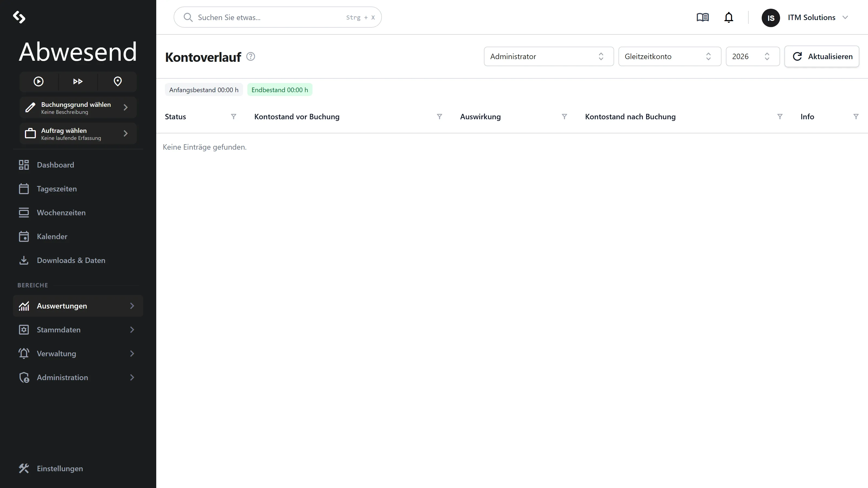
Task: Click the fast-forward quick booking icon
Action: coord(78,82)
